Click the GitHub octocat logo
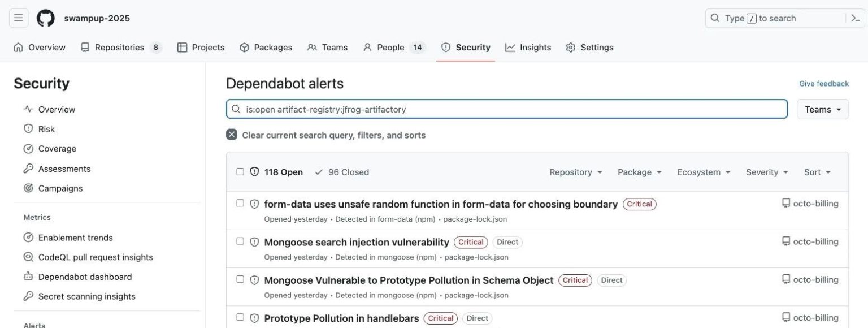 [45, 18]
